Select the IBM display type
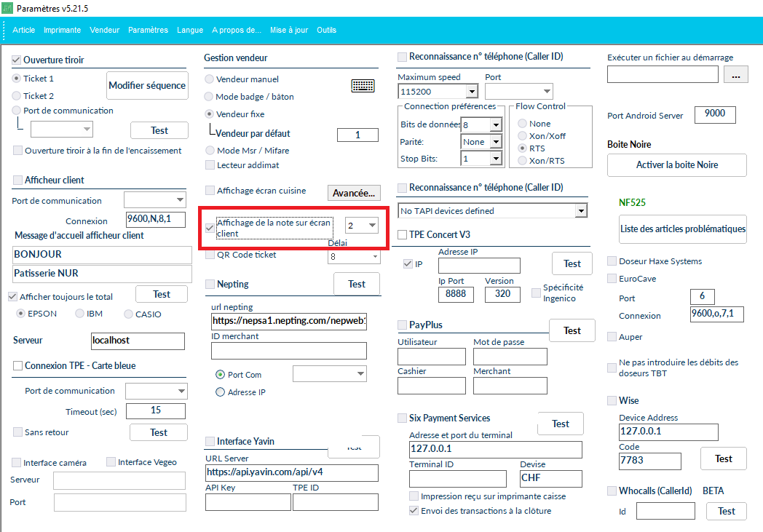 80,314
